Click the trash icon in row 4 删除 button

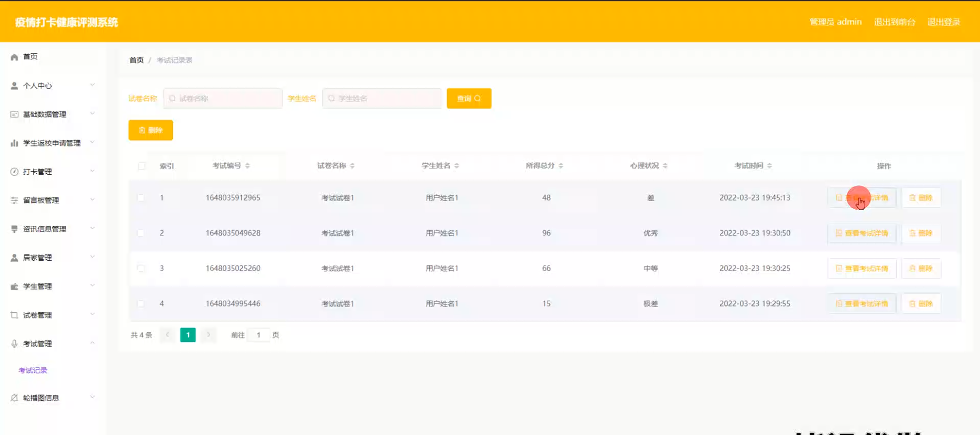[913, 303]
